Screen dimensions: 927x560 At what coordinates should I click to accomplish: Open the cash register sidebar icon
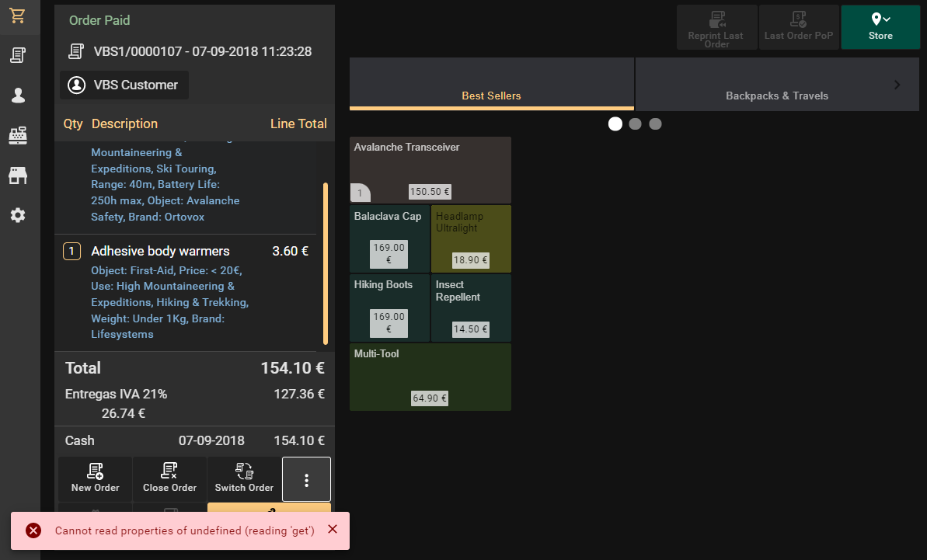pos(18,135)
